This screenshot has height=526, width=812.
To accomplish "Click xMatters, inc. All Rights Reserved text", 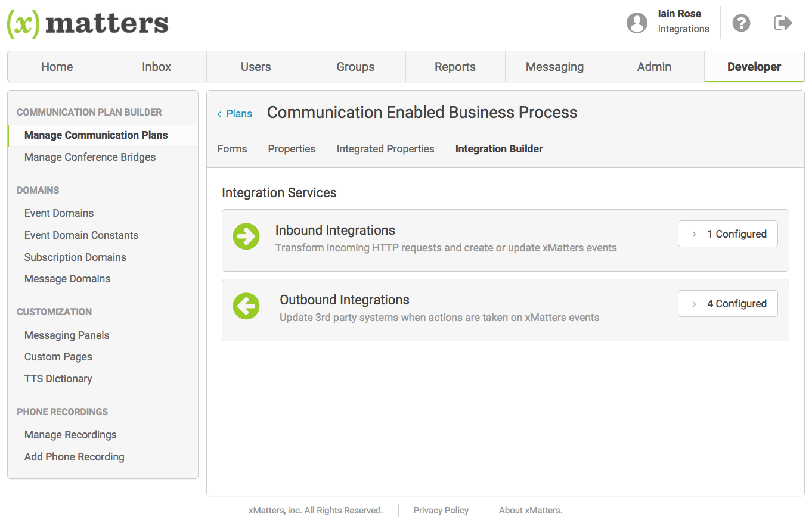I will 316,511.
